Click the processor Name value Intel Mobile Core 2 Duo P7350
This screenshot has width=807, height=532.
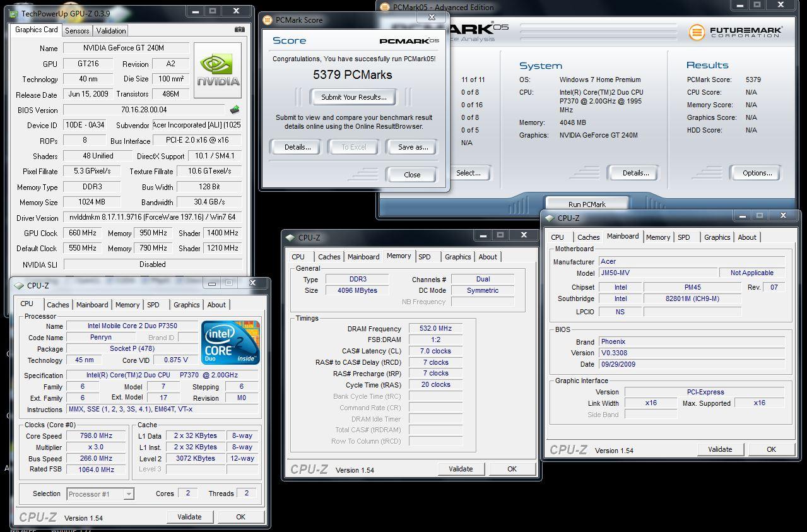pos(132,326)
